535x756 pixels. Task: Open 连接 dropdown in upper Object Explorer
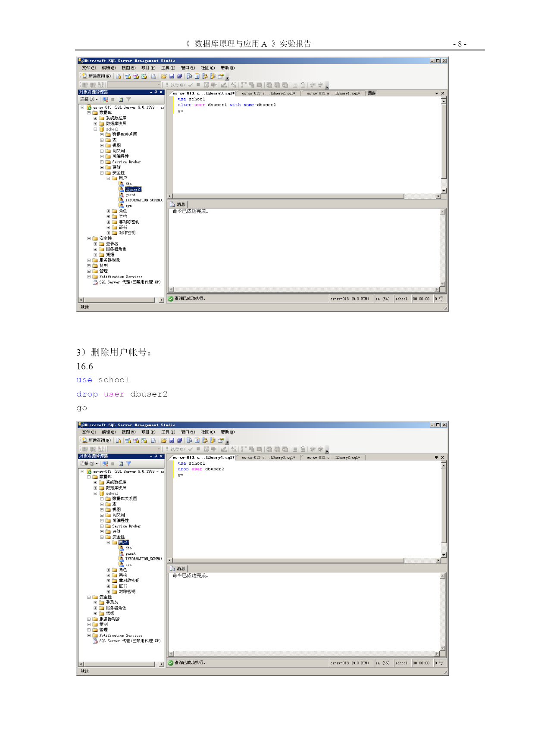(89, 100)
